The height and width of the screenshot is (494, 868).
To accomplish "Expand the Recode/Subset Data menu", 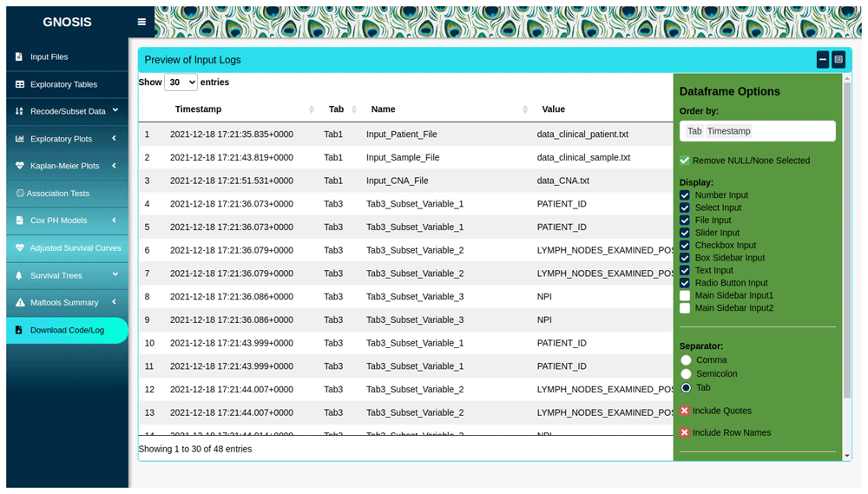I will click(67, 112).
